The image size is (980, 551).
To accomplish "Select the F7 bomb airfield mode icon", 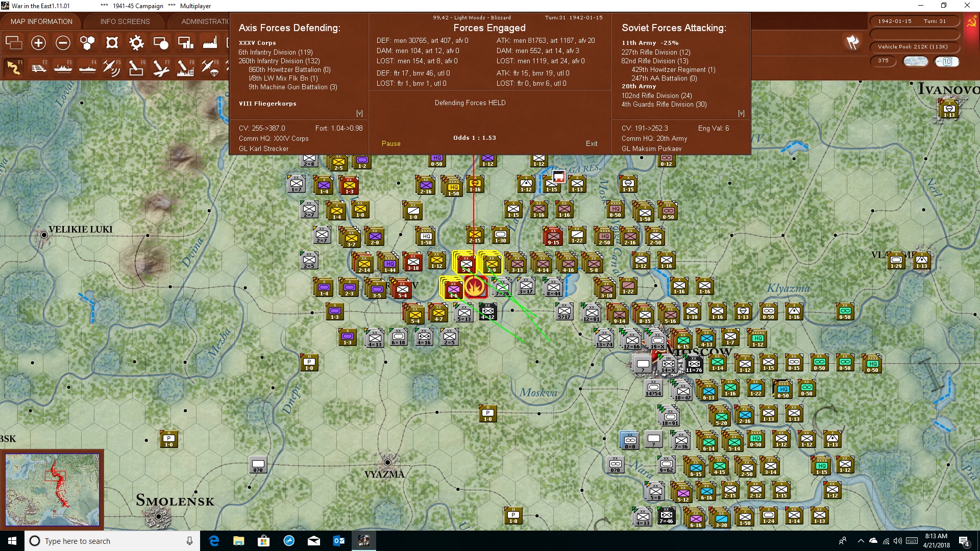I will click(161, 67).
